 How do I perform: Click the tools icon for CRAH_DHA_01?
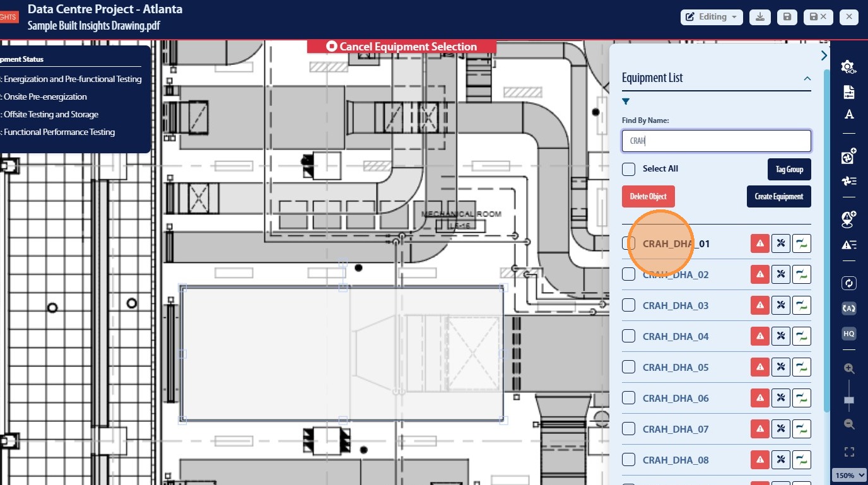click(781, 243)
